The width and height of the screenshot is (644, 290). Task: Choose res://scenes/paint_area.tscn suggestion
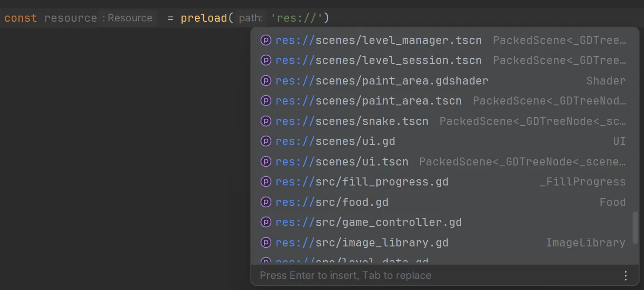point(443,101)
